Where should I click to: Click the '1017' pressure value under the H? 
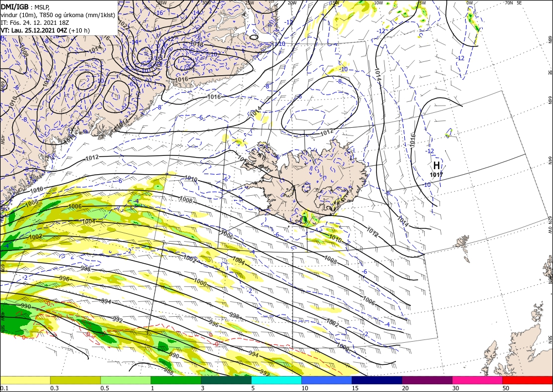pos(436,175)
